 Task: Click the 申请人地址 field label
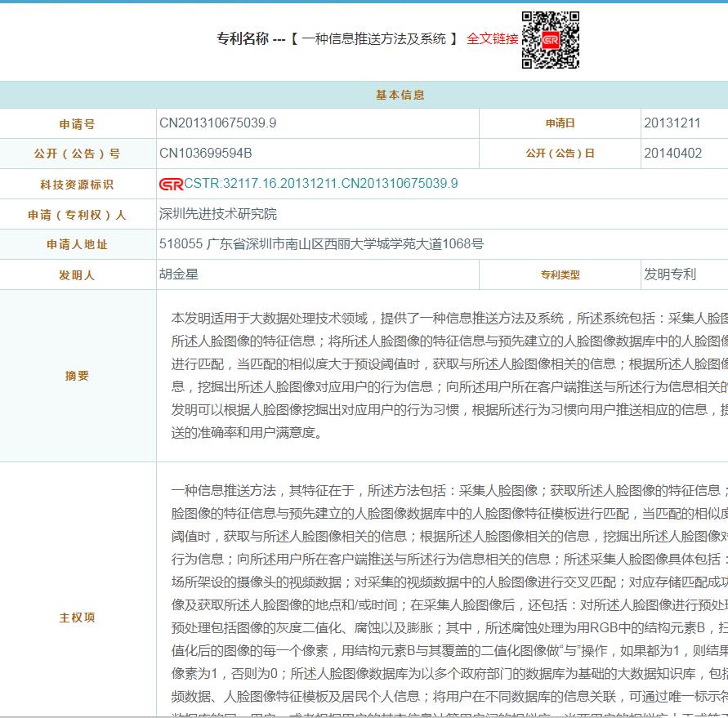(x=78, y=245)
